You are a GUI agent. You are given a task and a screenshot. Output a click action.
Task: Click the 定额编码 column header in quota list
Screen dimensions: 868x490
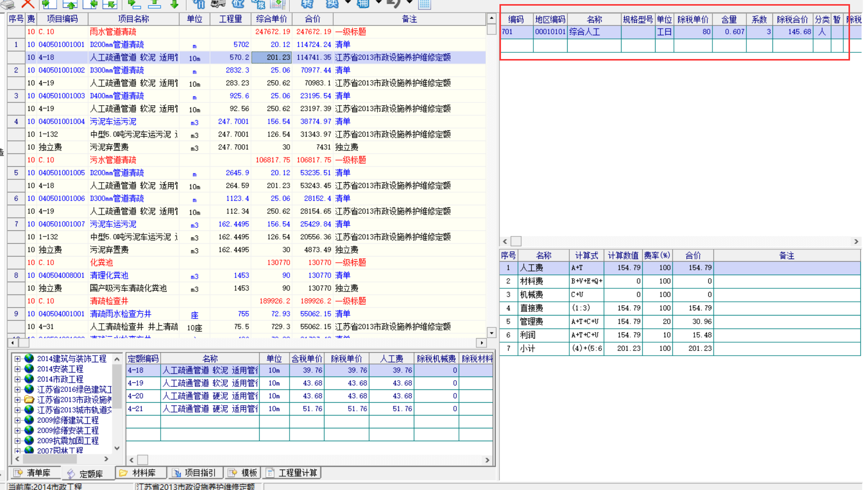click(x=143, y=359)
